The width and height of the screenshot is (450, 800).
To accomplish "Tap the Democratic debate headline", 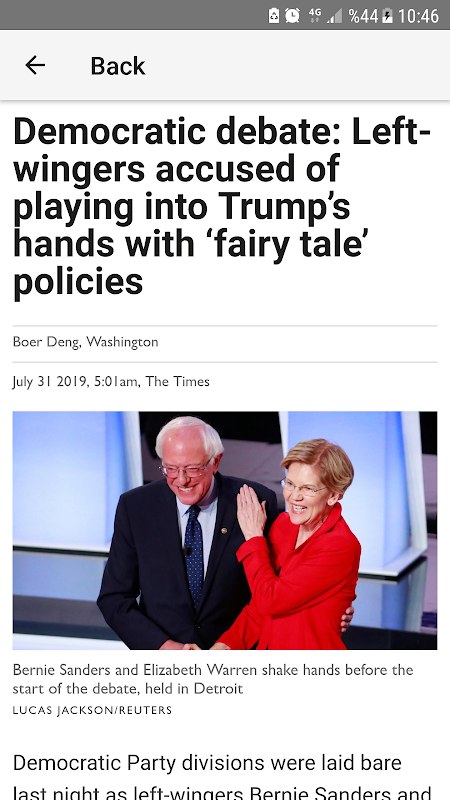I will (222, 207).
